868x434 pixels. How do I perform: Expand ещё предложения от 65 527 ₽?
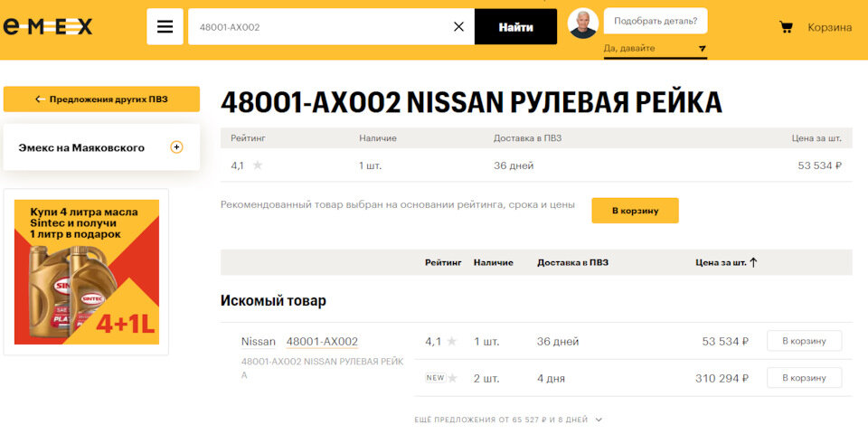point(508,420)
